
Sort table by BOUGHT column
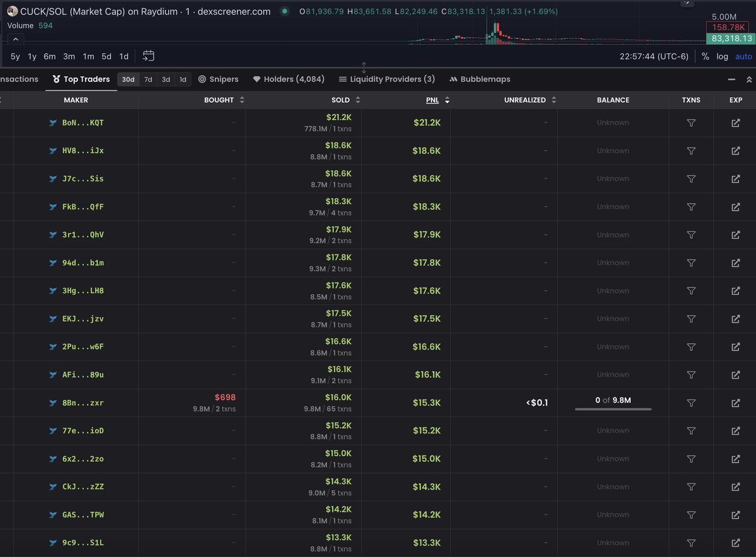coord(224,100)
